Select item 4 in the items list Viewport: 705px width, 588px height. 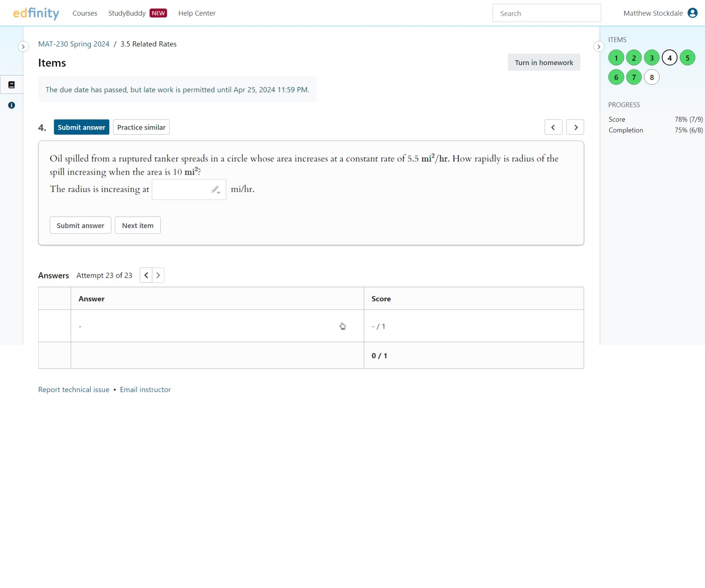670,58
